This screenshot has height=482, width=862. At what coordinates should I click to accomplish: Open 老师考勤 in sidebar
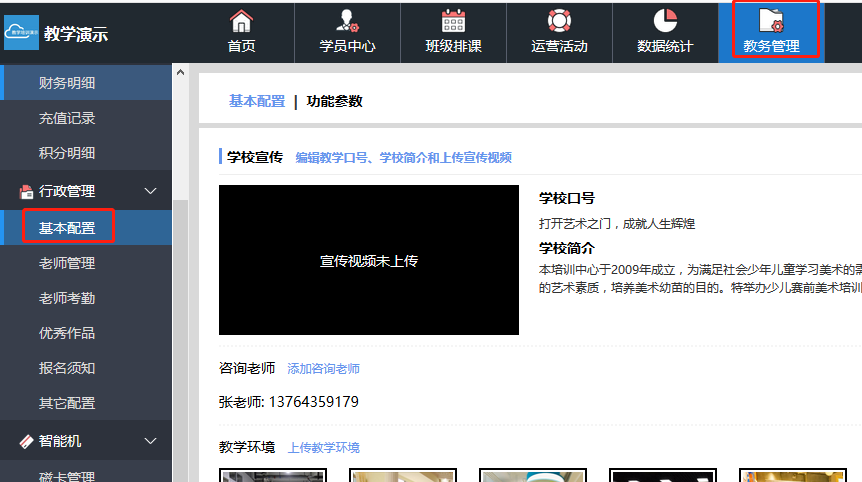(67, 298)
